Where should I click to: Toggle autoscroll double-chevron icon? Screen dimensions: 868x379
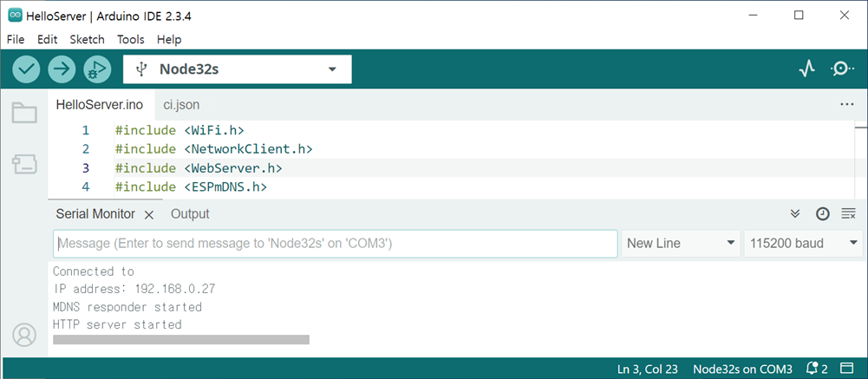795,213
